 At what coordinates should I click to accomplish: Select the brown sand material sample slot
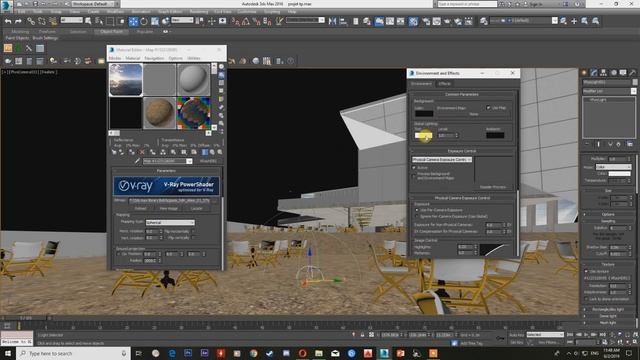160,113
